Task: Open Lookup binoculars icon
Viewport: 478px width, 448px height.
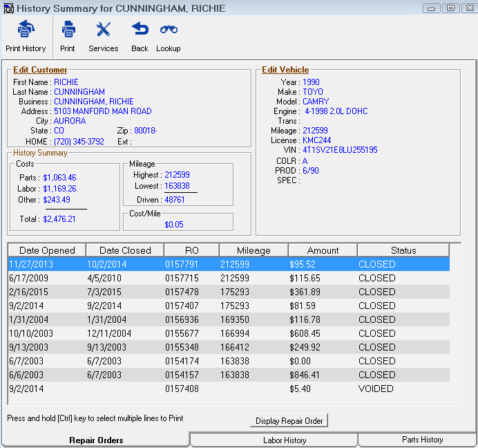Action: pos(169,29)
